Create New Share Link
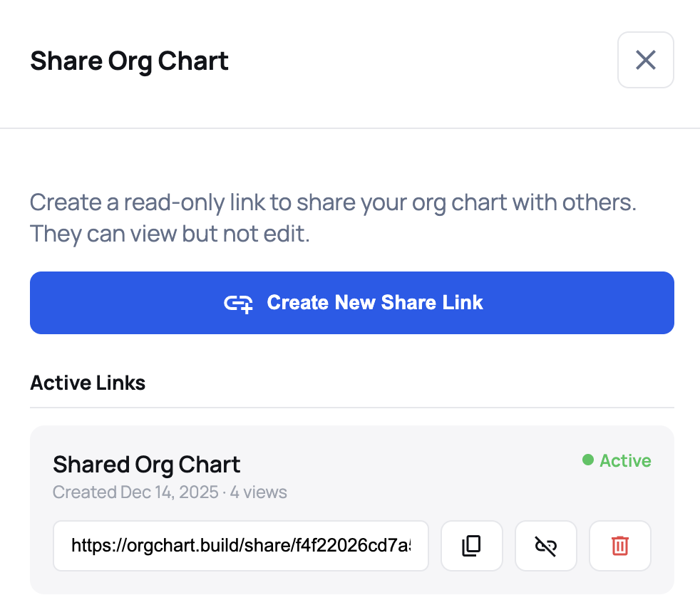The image size is (700, 600). point(351,302)
